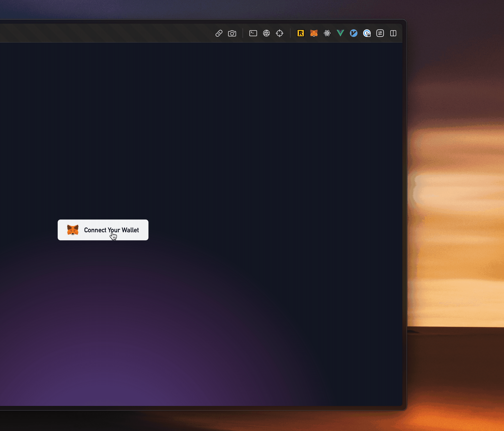
Task: Take a screenshot with the camera icon
Action: pos(232,33)
